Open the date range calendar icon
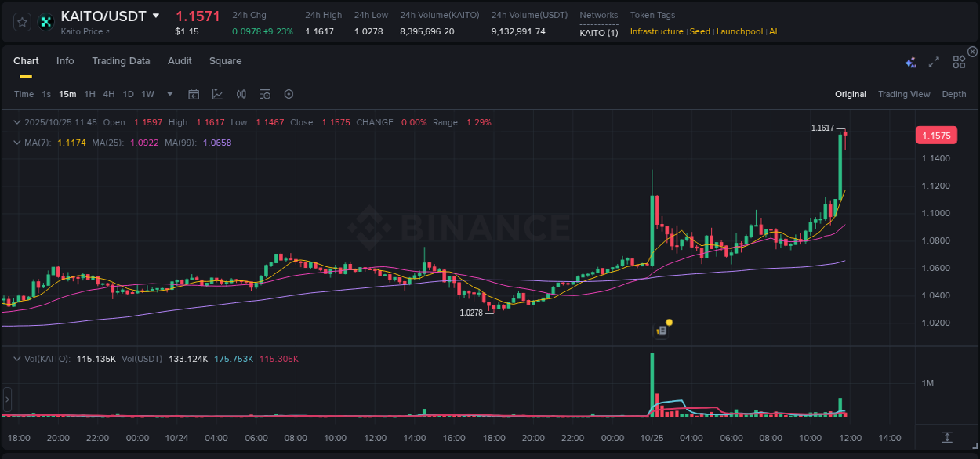The height and width of the screenshot is (459, 980). pos(194,93)
